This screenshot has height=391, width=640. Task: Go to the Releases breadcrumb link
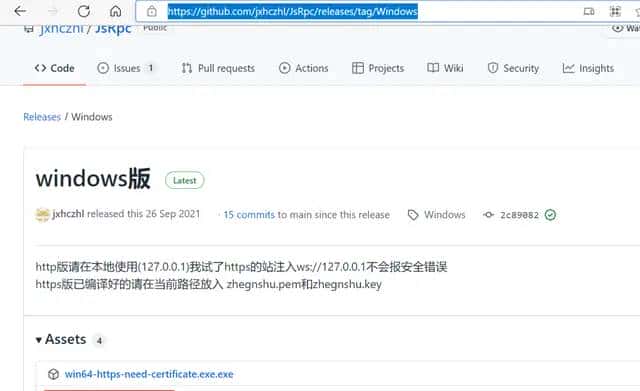[42, 117]
